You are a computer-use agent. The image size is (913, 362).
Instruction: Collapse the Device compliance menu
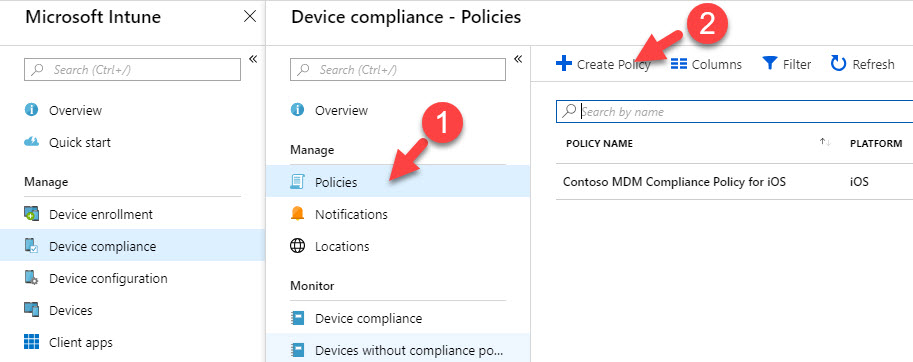pyautogui.click(x=518, y=59)
